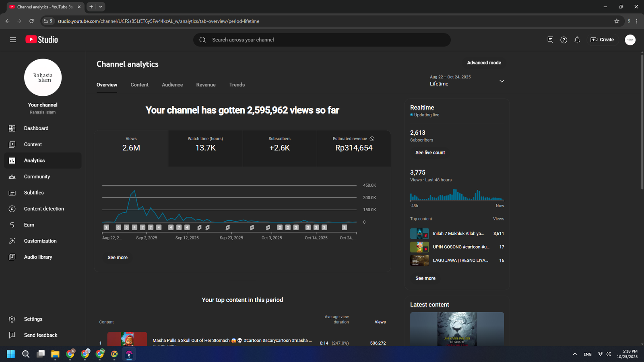Screen dimensions: 644x362
Task: Open Settings in the sidebar
Action: 43,319
